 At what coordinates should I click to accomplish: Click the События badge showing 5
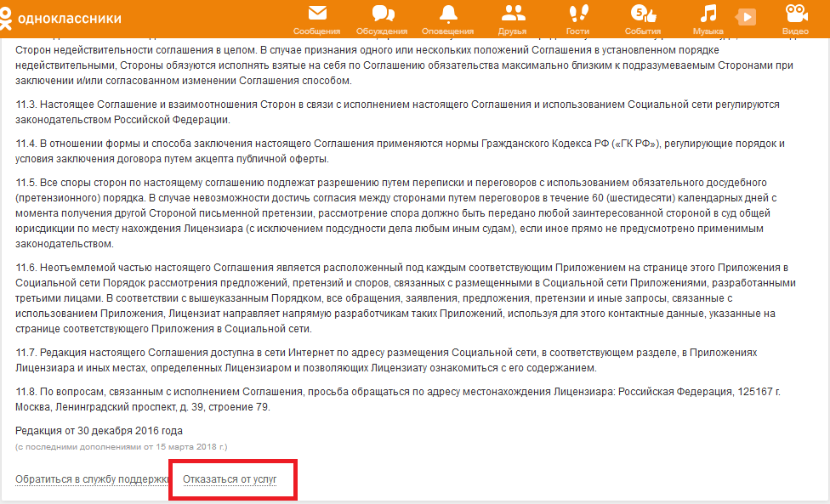(x=637, y=10)
